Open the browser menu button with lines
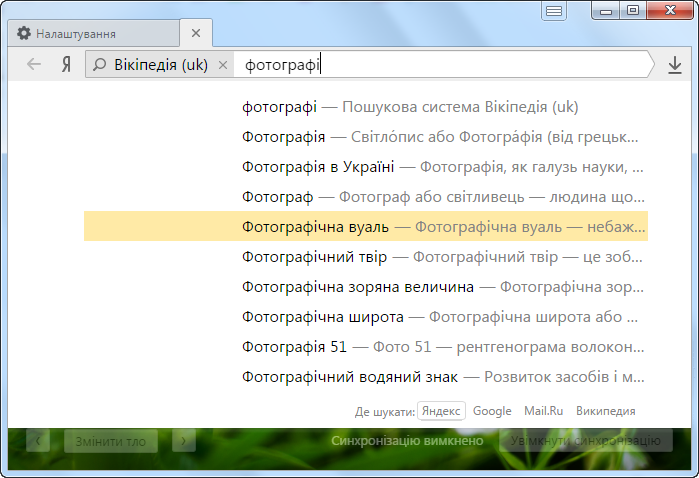699x478 pixels. [x=554, y=11]
